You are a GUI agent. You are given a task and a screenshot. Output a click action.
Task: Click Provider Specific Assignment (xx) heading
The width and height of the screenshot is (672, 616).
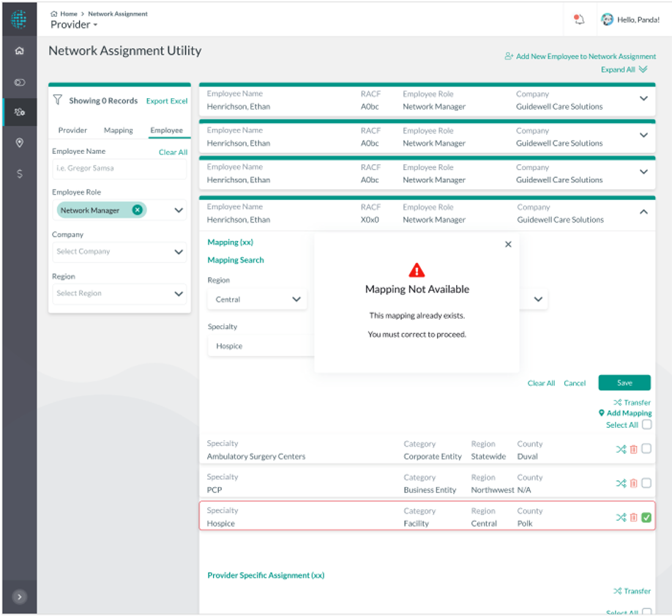266,575
